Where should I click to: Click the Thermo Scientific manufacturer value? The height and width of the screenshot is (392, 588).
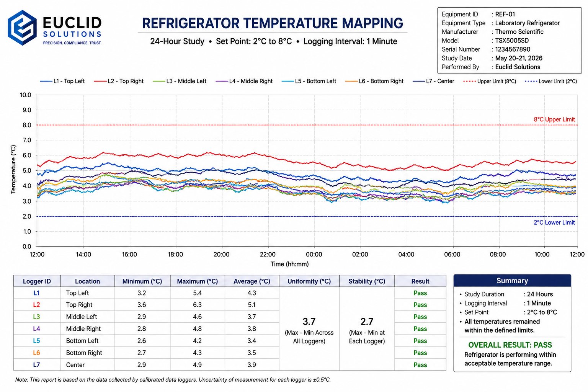[x=519, y=32]
